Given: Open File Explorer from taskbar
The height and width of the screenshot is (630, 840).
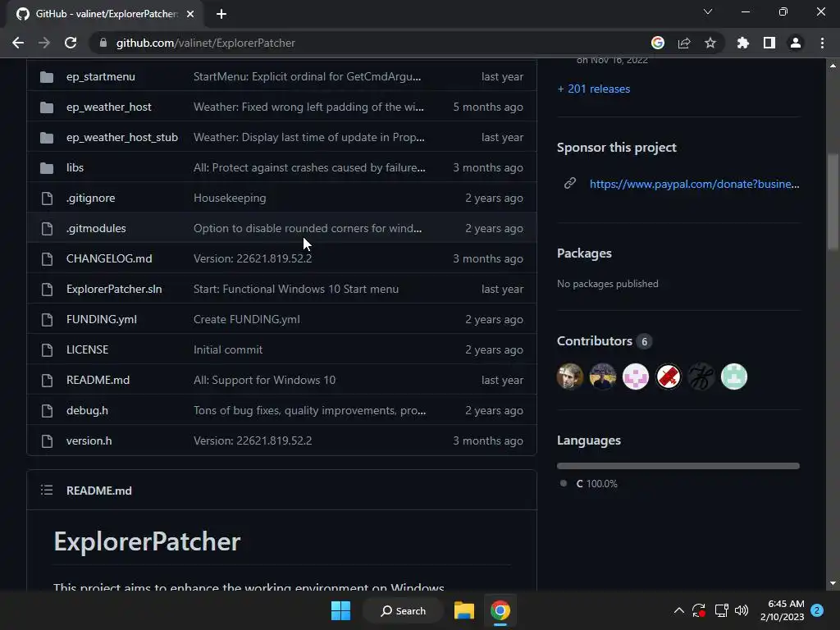Looking at the screenshot, I should pos(464,610).
